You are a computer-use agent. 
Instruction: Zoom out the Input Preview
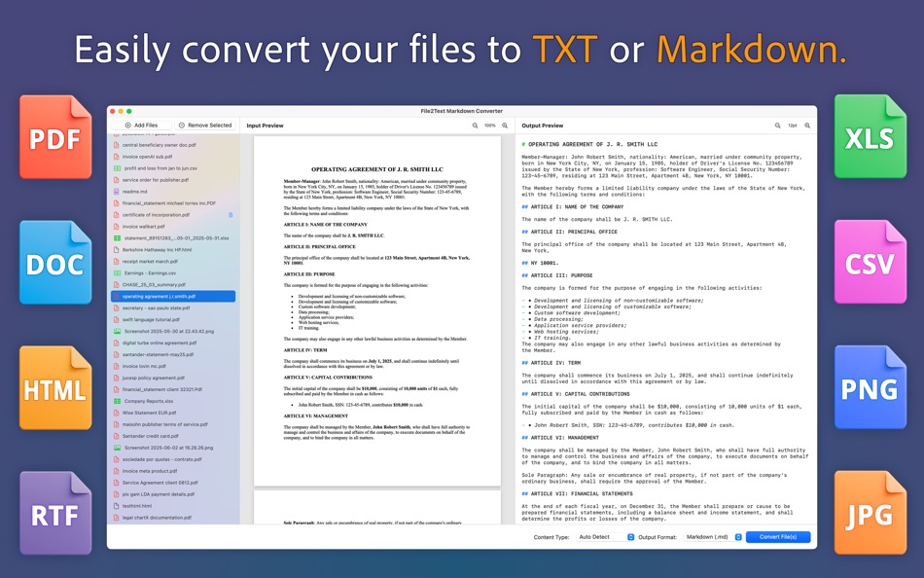click(x=475, y=126)
